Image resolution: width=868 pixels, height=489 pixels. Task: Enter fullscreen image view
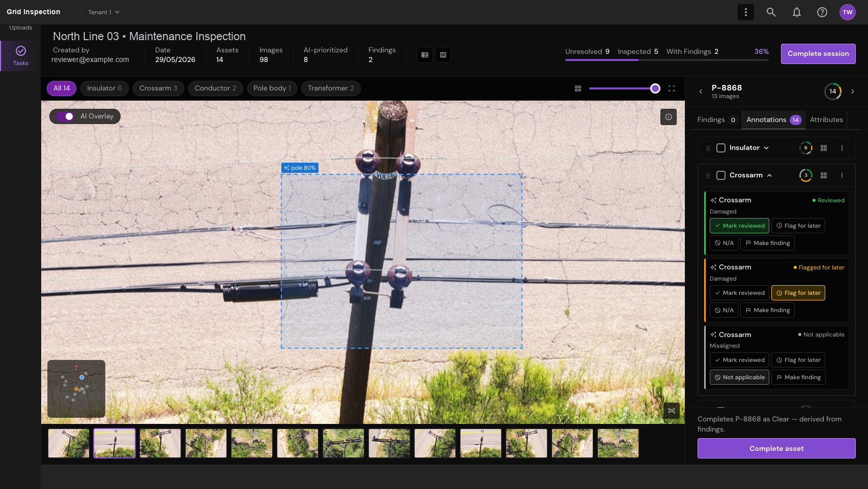tap(672, 88)
